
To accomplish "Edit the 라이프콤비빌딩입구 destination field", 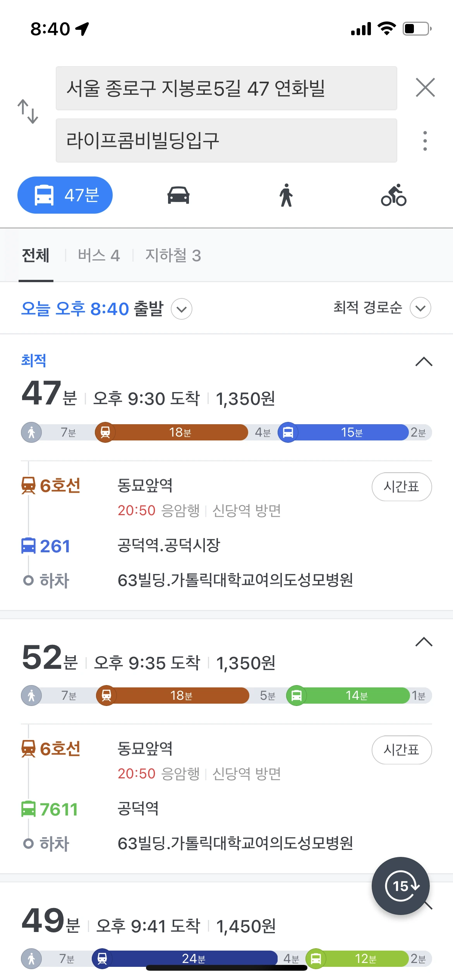I will [x=226, y=140].
